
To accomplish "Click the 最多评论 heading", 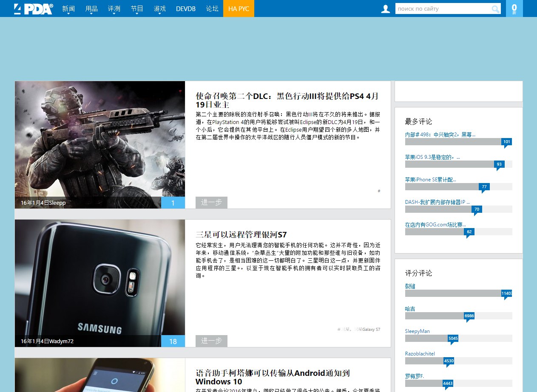I will [x=418, y=121].
